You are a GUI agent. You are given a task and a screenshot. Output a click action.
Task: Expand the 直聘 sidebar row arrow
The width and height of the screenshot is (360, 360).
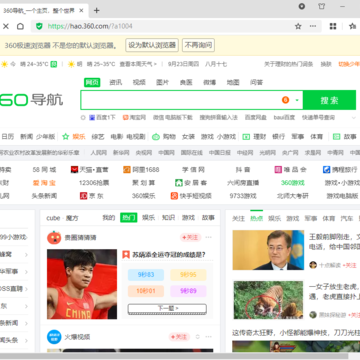(x=26, y=289)
